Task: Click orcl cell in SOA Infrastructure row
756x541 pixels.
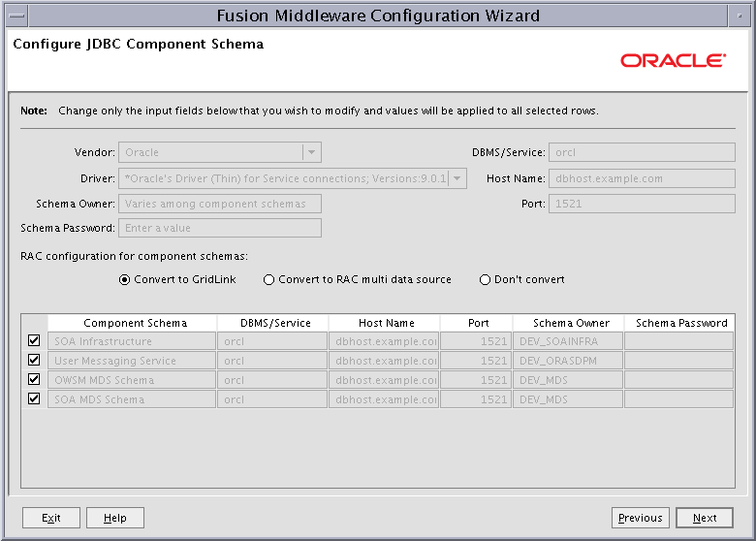Action: [272, 341]
